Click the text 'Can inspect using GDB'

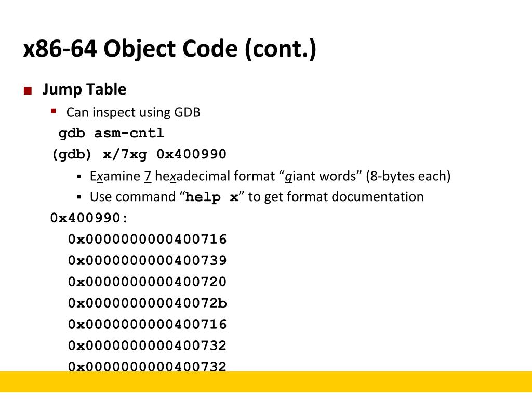(133, 112)
